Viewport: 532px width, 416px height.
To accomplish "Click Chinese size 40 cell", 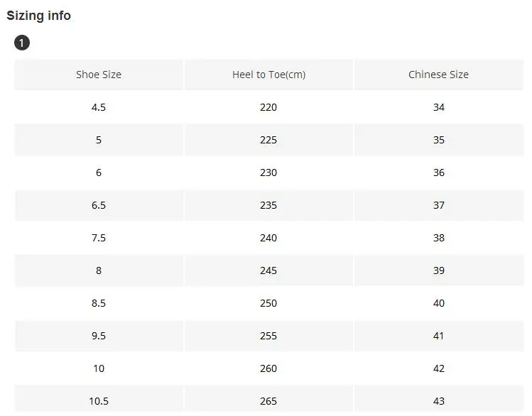I will (x=438, y=303).
